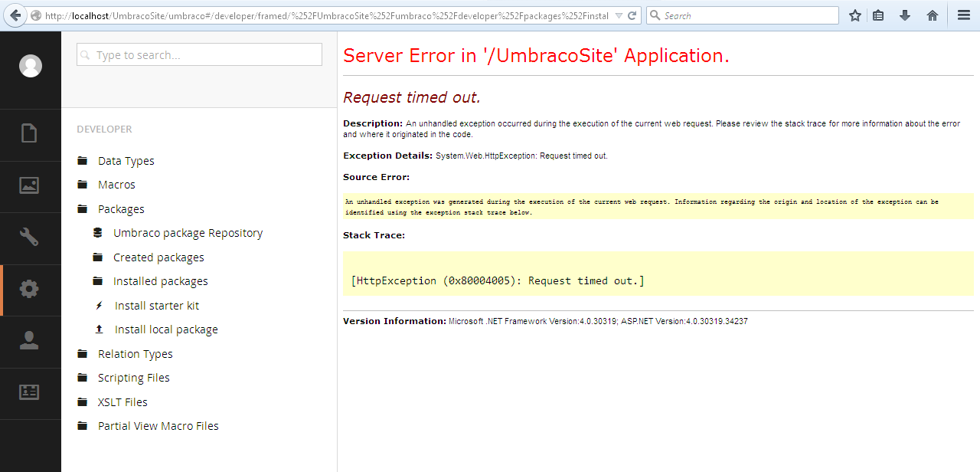Viewport: 980px width, 472px height.
Task: Click the folder icon beside Data Types
Action: point(83,161)
